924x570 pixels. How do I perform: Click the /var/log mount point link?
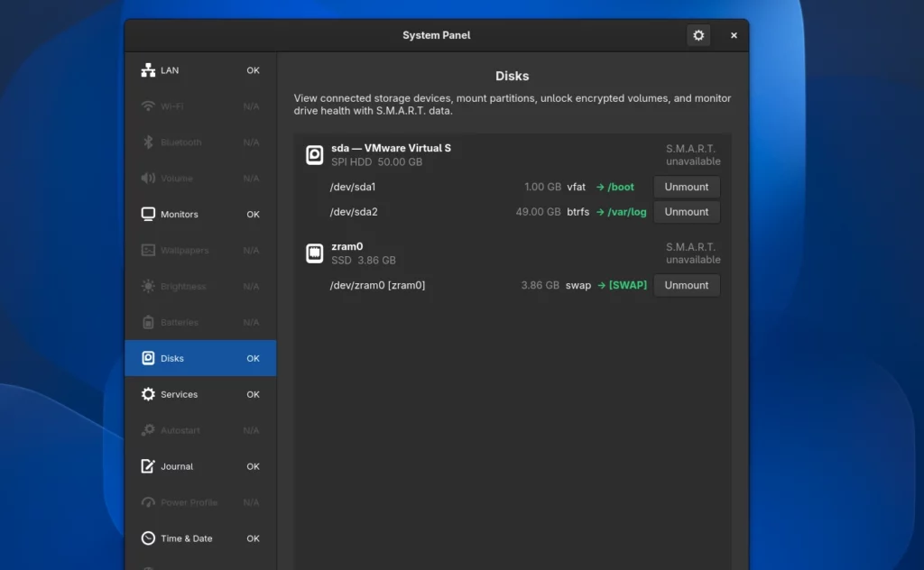click(621, 212)
